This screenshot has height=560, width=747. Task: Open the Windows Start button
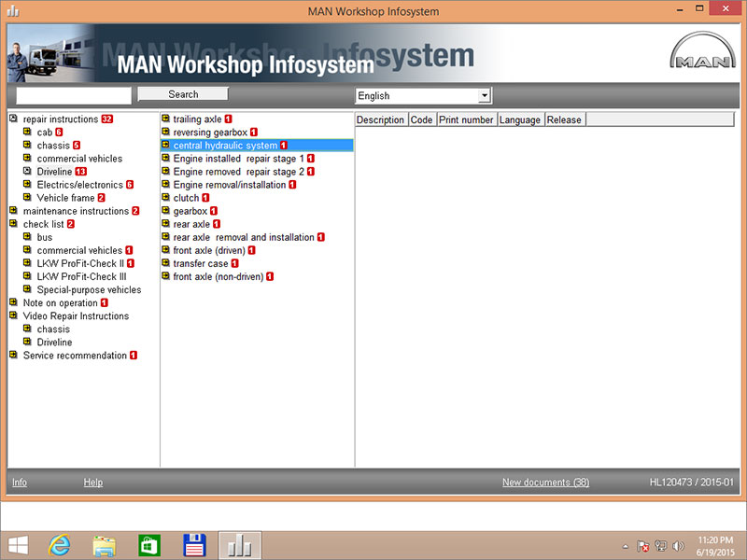click(18, 545)
